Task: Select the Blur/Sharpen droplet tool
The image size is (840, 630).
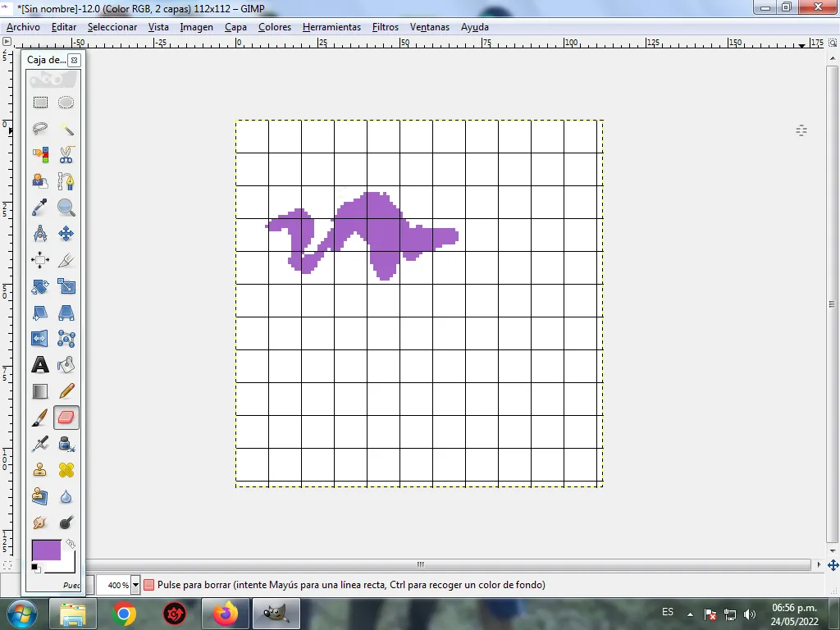Action: (x=66, y=496)
